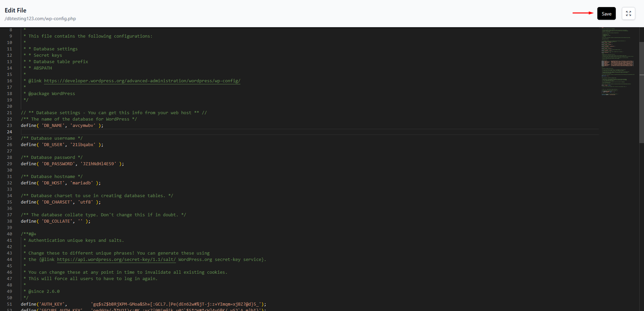The height and width of the screenshot is (311, 644).
Task: Click the '/** Database hostname */' comment
Action: pyautogui.click(x=52, y=176)
